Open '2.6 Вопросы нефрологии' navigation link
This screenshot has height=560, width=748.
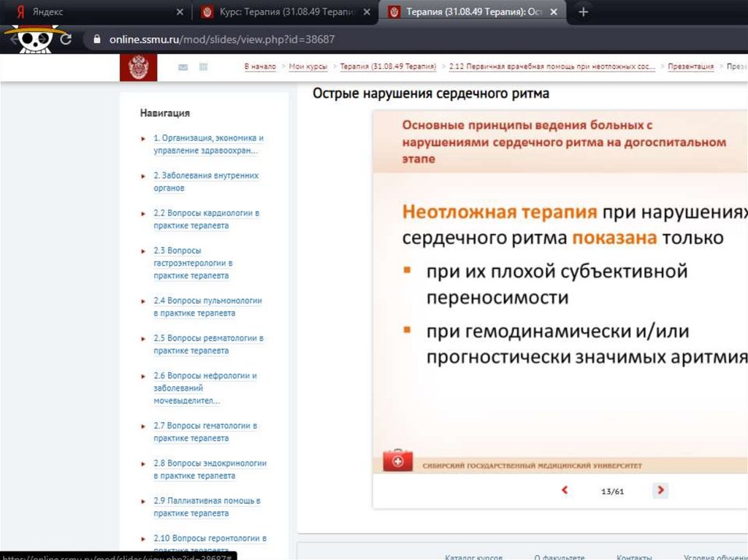(x=205, y=388)
